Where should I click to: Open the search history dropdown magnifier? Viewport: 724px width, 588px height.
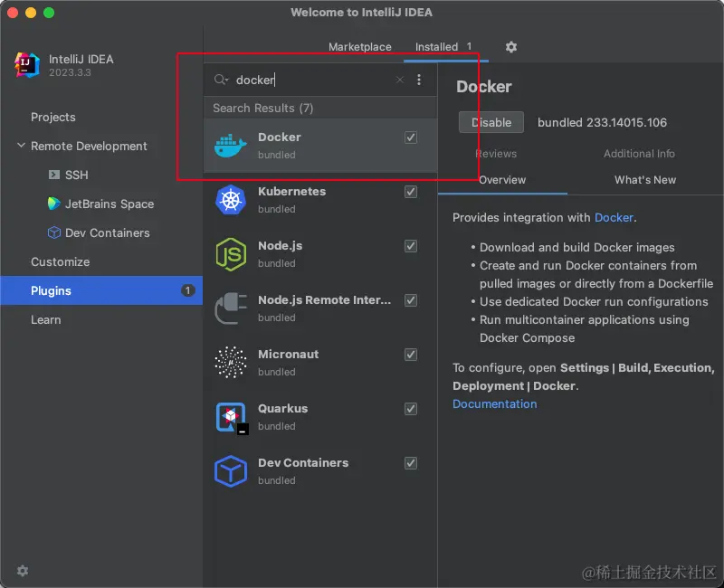pos(221,80)
